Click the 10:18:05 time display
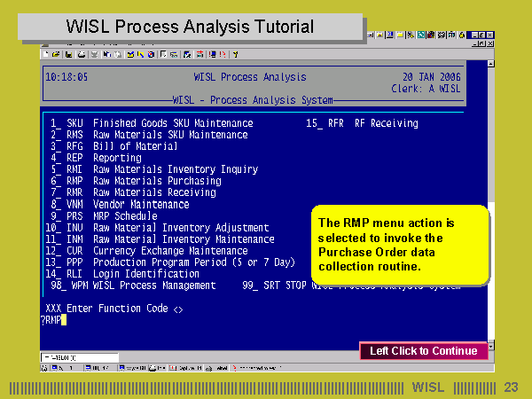 pyautogui.click(x=66, y=77)
